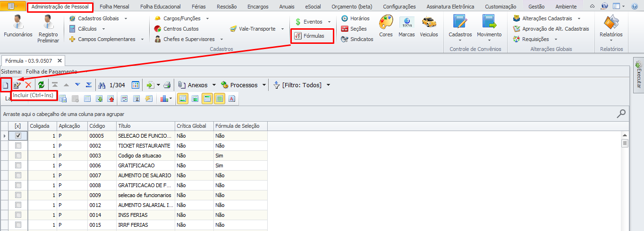Expand Cargos/Funções dropdown
The height and width of the screenshot is (231, 644).
(x=207, y=18)
